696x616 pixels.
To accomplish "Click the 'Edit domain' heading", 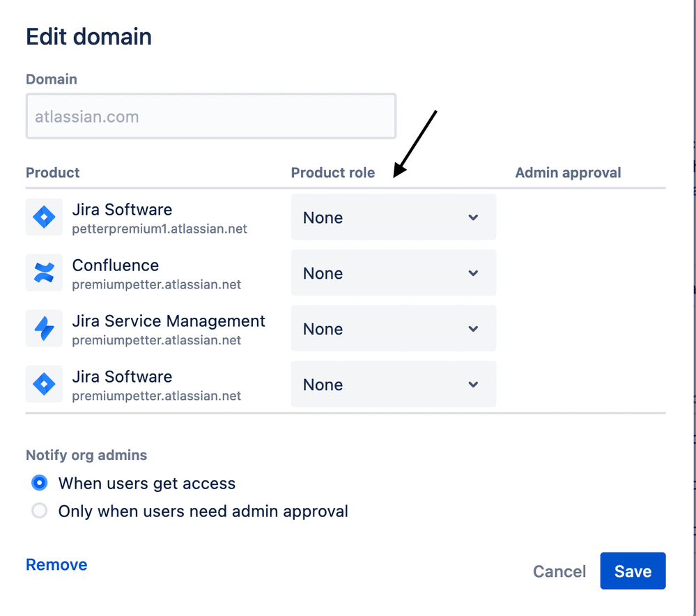I will (88, 36).
